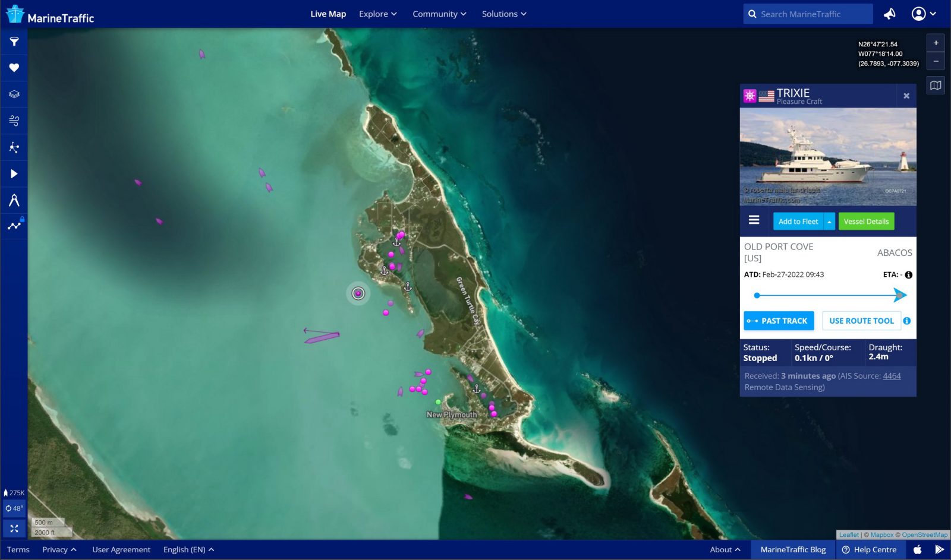Open the English (EN) language selector
The width and height of the screenshot is (951, 560).
tap(188, 549)
